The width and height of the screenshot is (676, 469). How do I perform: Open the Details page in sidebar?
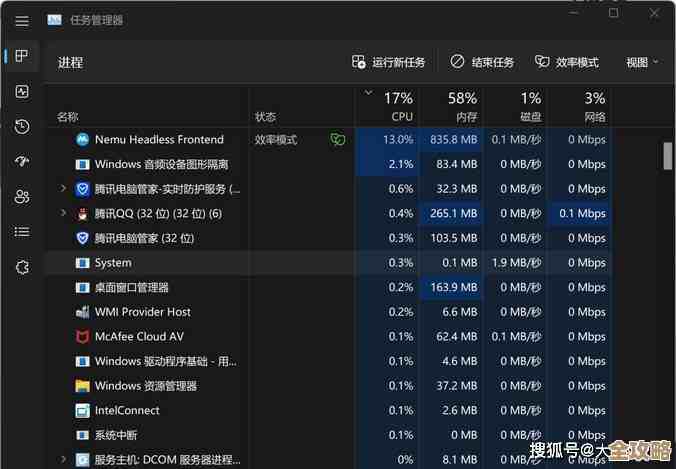(22, 232)
